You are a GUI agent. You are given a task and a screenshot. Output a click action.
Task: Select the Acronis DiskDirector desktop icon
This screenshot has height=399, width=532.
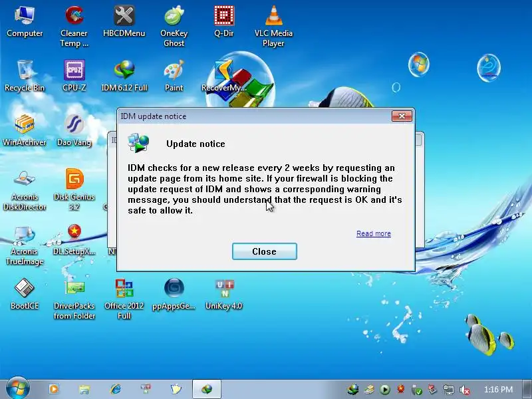coord(25,190)
